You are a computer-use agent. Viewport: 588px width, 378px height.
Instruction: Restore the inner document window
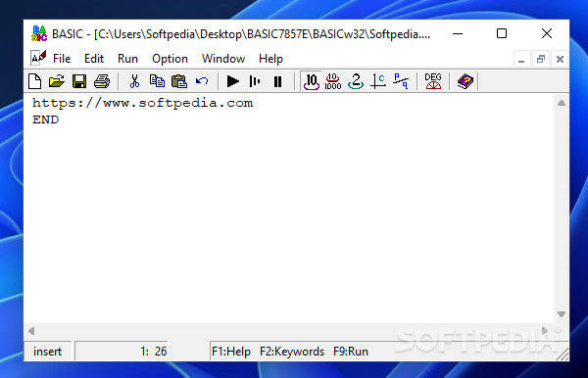coord(541,59)
